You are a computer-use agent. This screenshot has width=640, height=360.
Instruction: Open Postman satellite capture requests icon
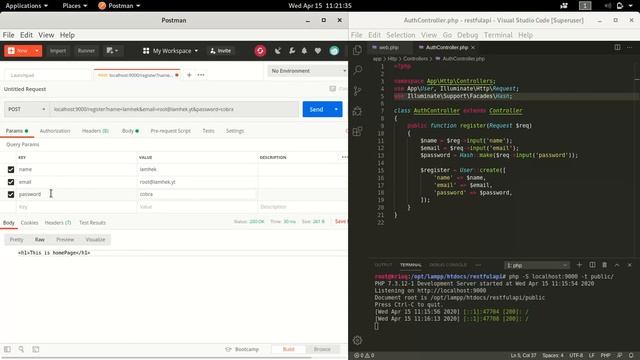point(278,51)
